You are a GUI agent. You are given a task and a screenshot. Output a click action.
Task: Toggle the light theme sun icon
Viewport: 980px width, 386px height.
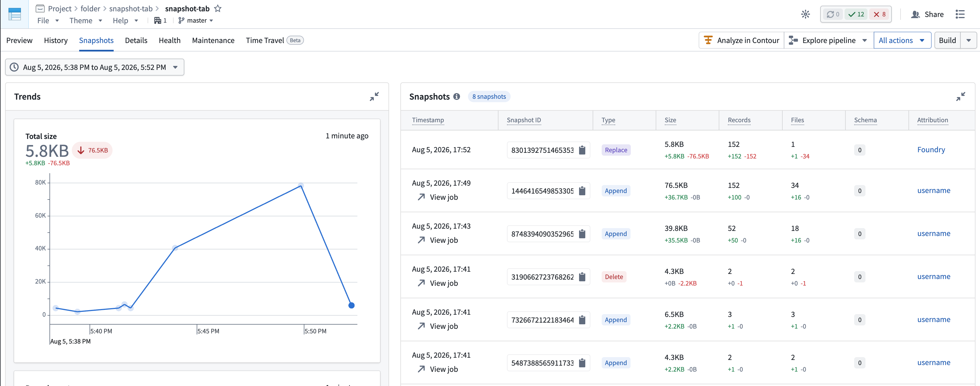tap(805, 14)
